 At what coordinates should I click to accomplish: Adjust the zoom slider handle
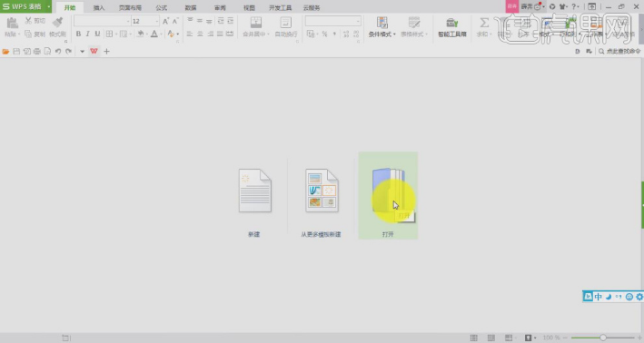click(603, 338)
